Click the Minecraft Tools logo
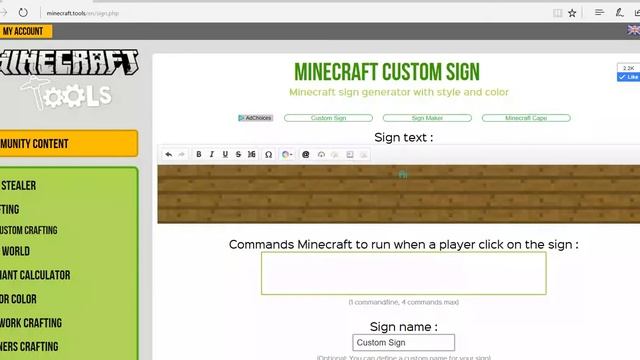 click(x=69, y=79)
